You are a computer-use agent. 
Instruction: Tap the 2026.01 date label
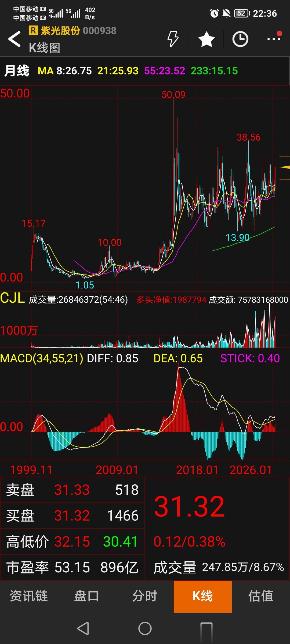(x=251, y=470)
